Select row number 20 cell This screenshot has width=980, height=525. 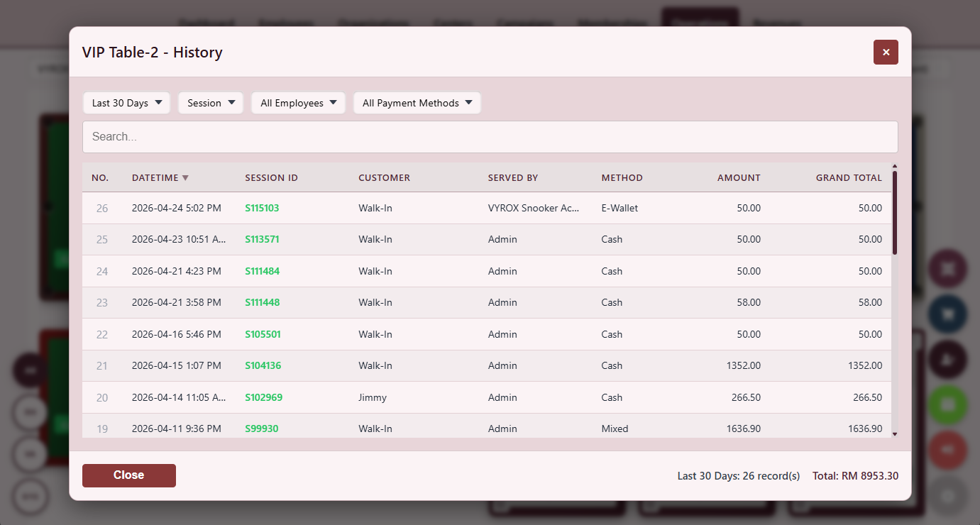[x=102, y=398]
